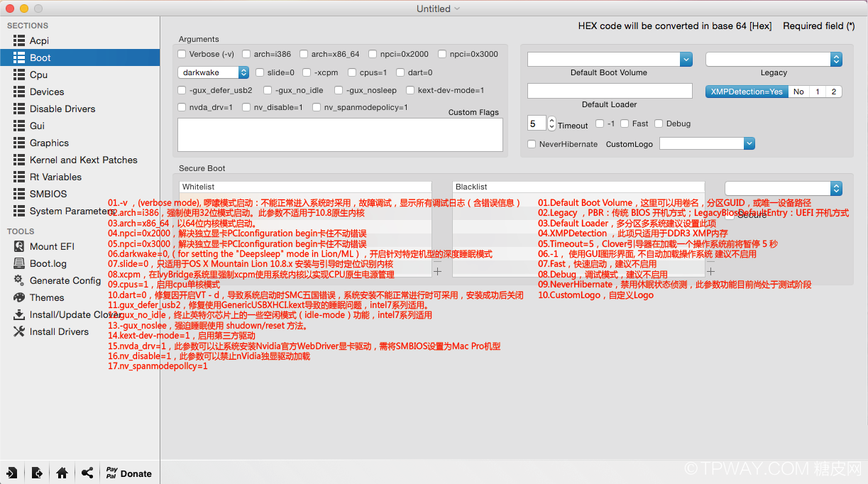Open the Graphics section
Image resolution: width=868 pixels, height=484 pixels.
79,143
